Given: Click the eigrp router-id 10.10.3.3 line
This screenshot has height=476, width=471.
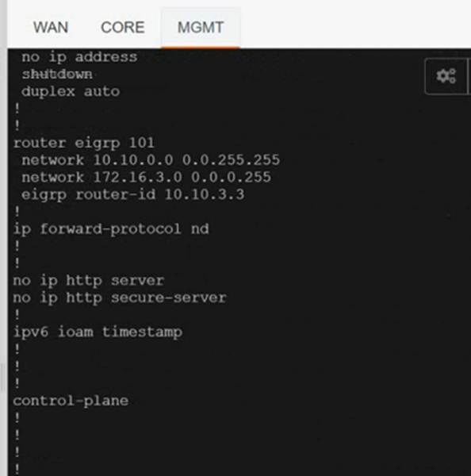Looking at the screenshot, I should point(132,194).
